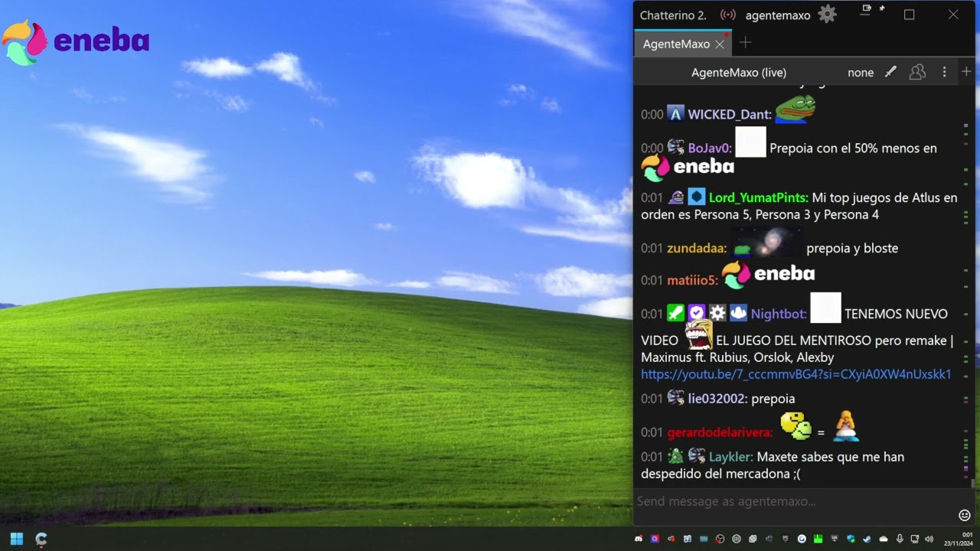Click the 0:00 timestamp beside BoJav0
The image size is (980, 551).
coord(652,148)
